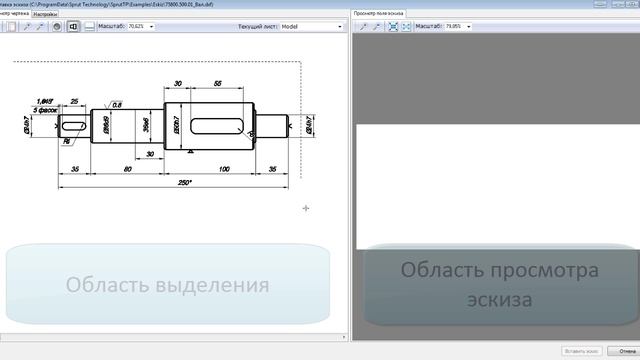
Task: Switch to the Настройки tab
Action: (45, 14)
